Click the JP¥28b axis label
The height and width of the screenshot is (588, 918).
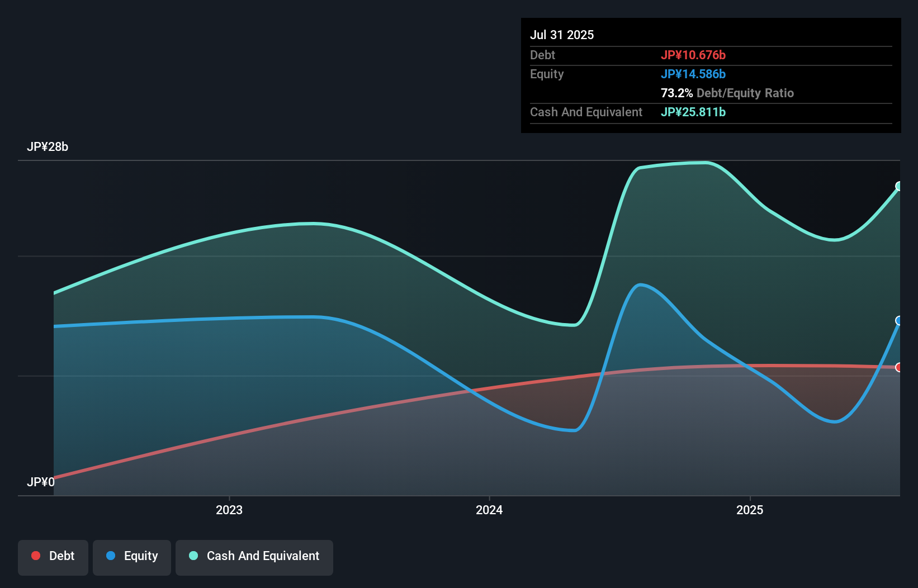click(x=48, y=147)
